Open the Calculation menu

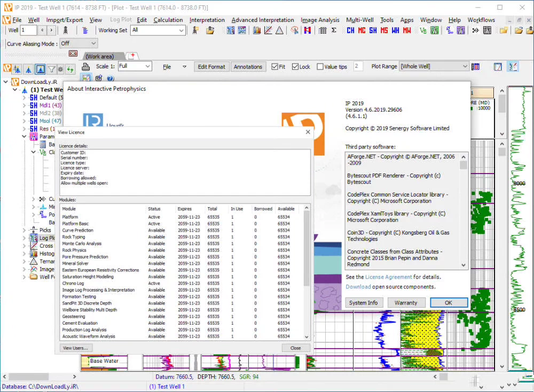(x=168, y=20)
